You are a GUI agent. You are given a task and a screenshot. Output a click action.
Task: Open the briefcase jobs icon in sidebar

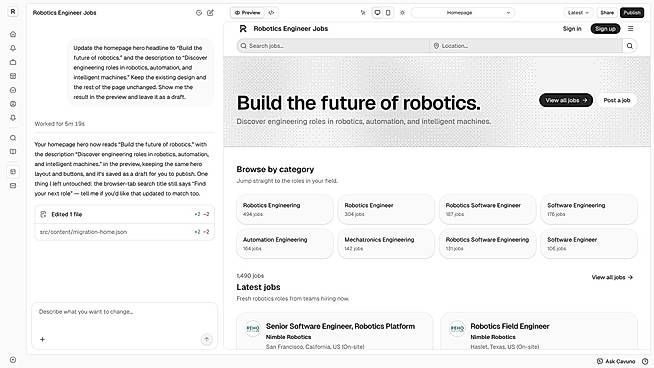(13, 62)
